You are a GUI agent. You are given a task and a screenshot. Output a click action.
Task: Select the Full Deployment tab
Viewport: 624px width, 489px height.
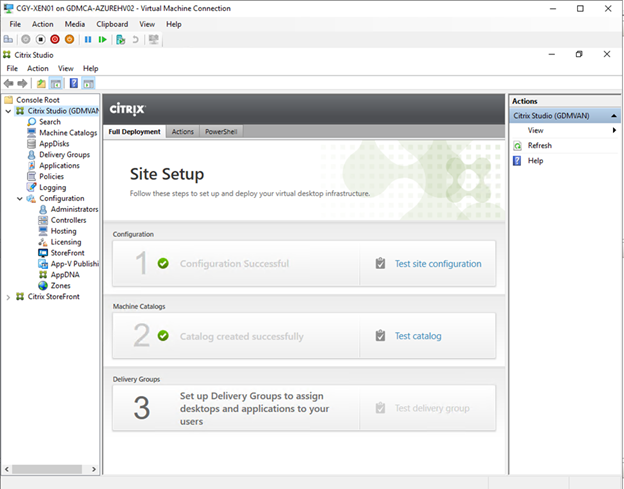[x=135, y=132]
